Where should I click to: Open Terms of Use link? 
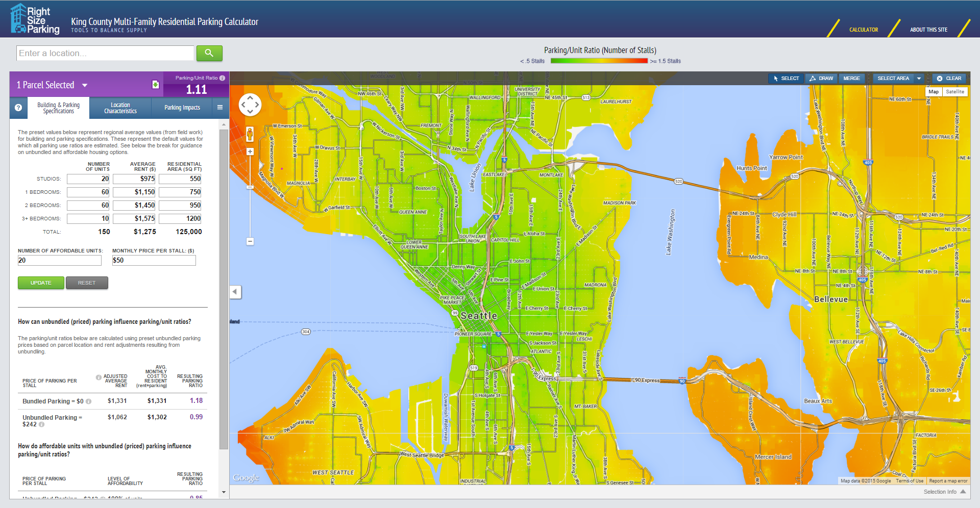910,481
